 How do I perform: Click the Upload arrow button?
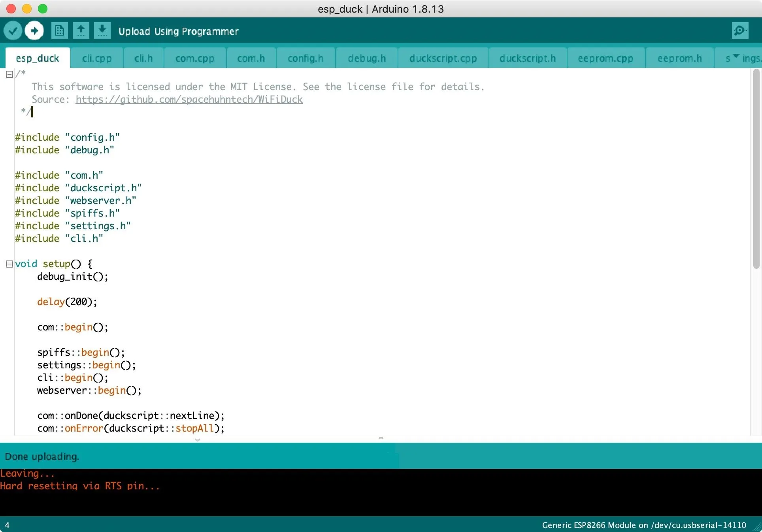click(34, 31)
